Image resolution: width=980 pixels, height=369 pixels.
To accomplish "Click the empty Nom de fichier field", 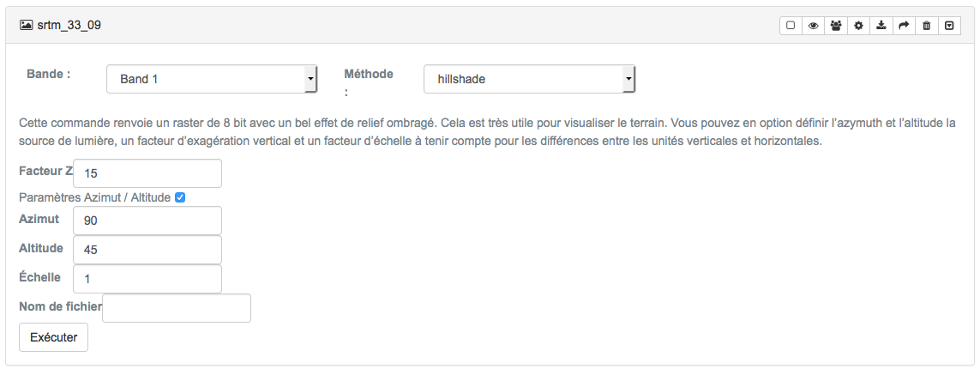I will tap(177, 308).
